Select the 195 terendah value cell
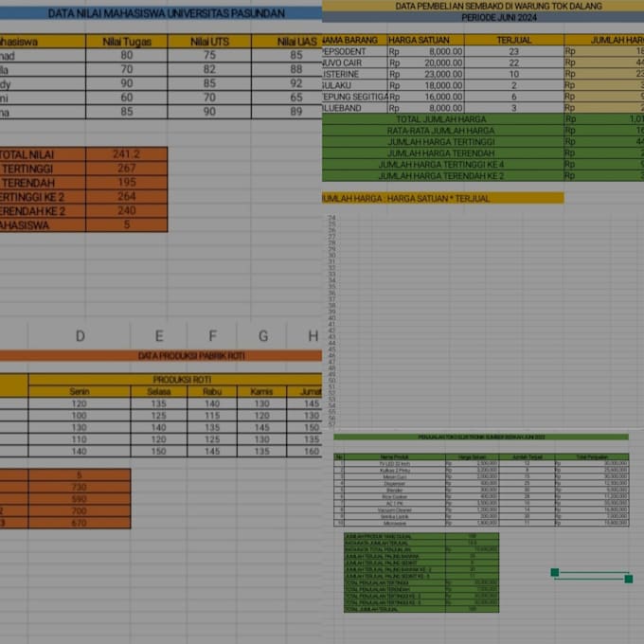This screenshot has width=644, height=644. 127,183
